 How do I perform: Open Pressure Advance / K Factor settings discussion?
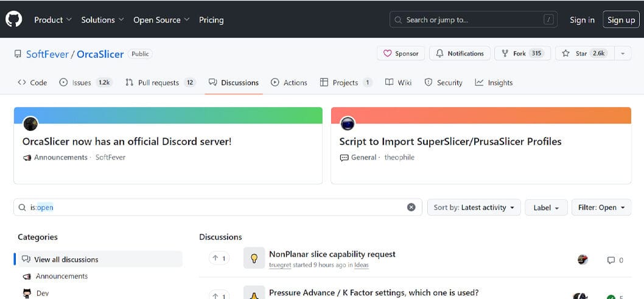pyautogui.click(x=374, y=293)
